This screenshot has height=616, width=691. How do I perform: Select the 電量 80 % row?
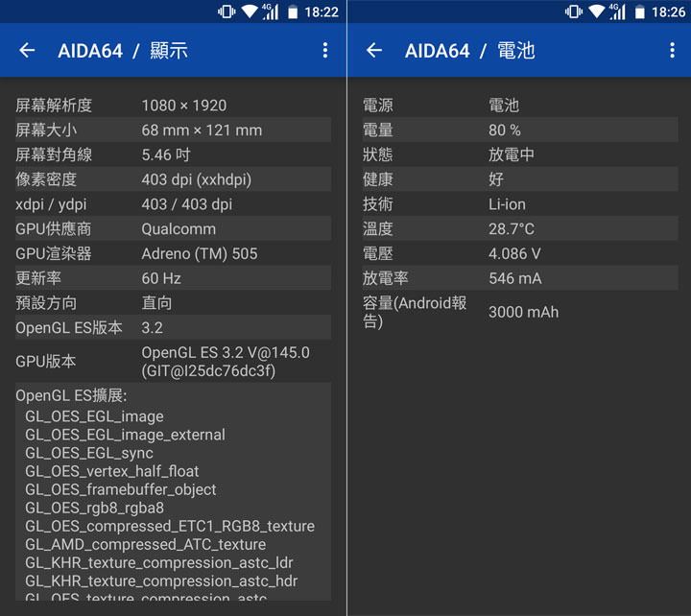tap(518, 130)
